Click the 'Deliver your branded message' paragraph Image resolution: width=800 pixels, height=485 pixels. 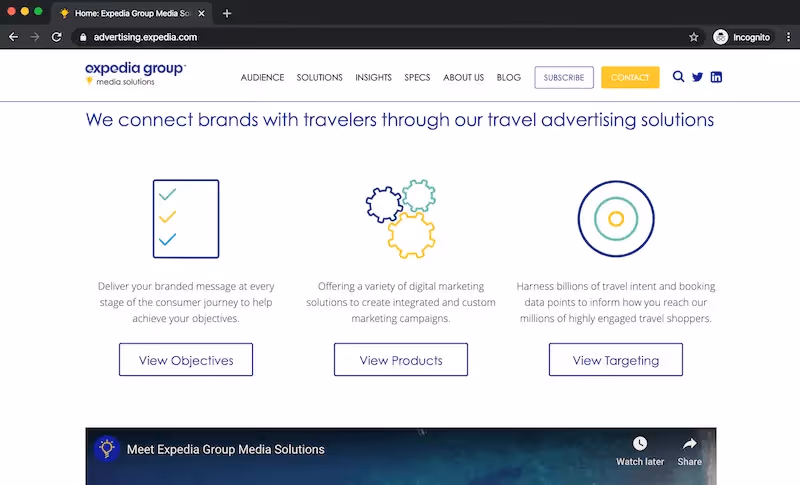pos(186,302)
